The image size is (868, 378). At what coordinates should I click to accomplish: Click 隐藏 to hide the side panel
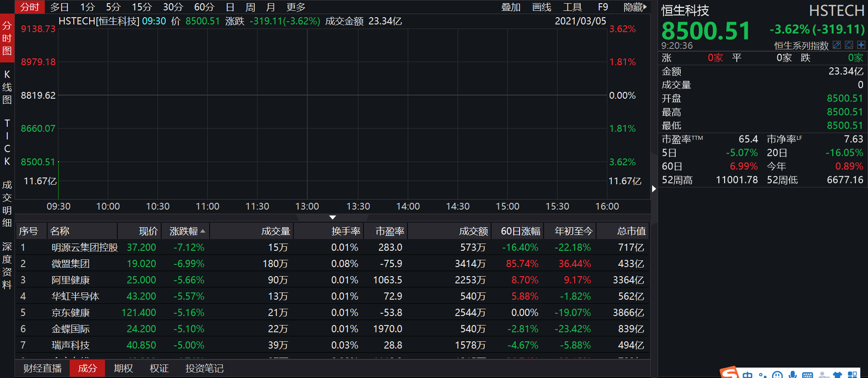click(635, 7)
